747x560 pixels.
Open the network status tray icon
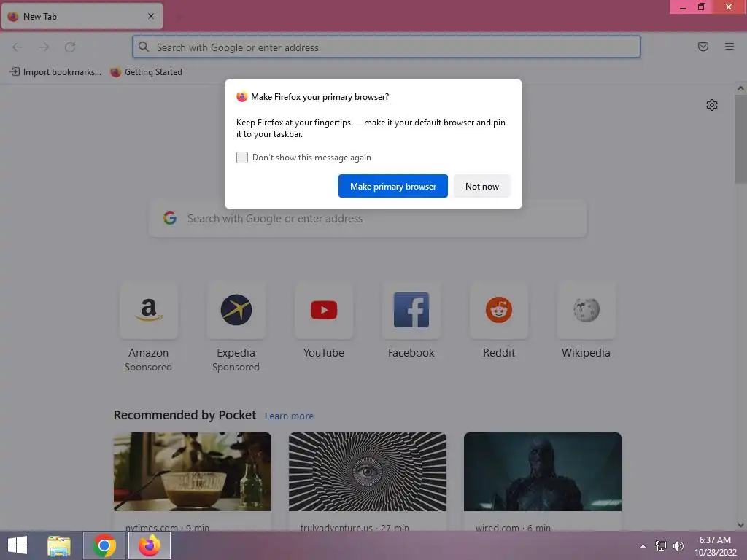pos(660,546)
